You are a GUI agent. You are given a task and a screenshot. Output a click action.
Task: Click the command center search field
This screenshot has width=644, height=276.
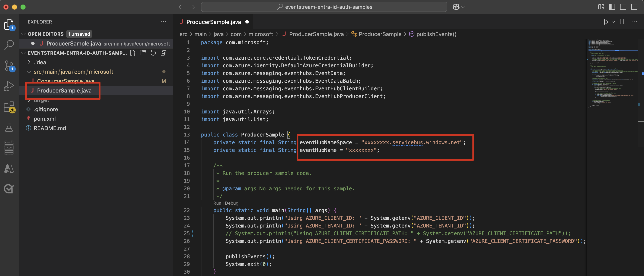coord(324,7)
